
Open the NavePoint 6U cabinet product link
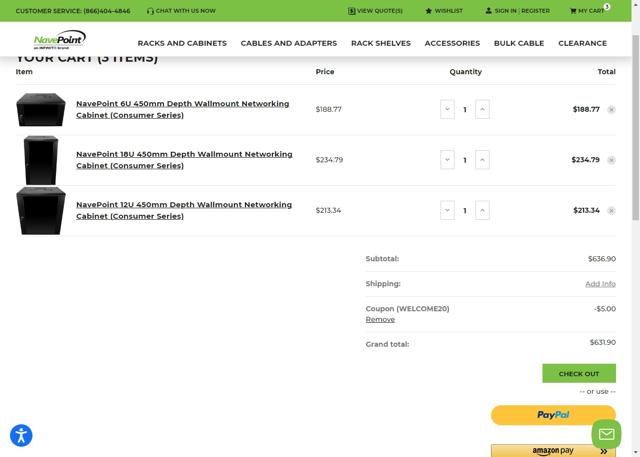coord(182,109)
